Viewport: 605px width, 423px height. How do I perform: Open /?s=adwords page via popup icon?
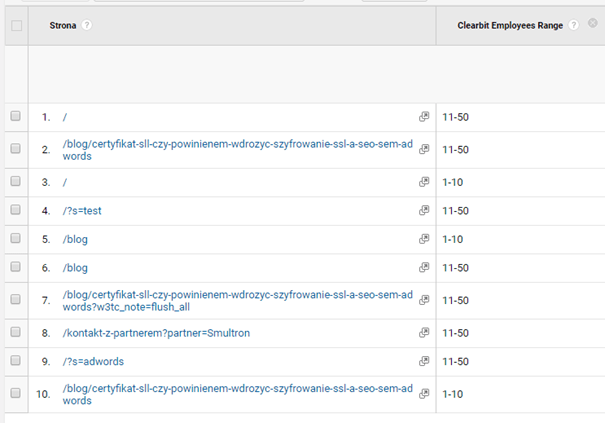424,361
